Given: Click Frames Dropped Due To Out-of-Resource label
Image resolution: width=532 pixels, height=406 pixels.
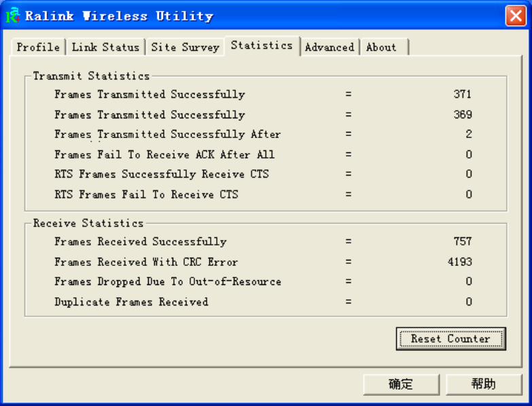Looking at the screenshot, I should click(168, 282).
